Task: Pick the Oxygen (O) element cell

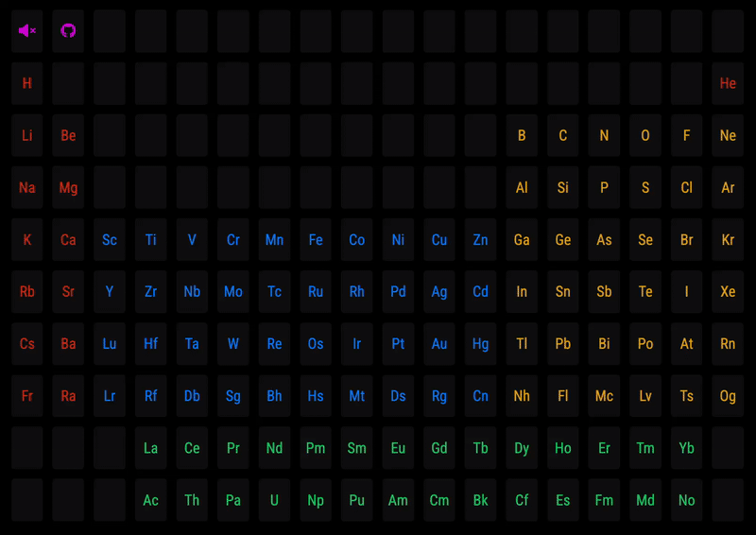Action: click(645, 135)
